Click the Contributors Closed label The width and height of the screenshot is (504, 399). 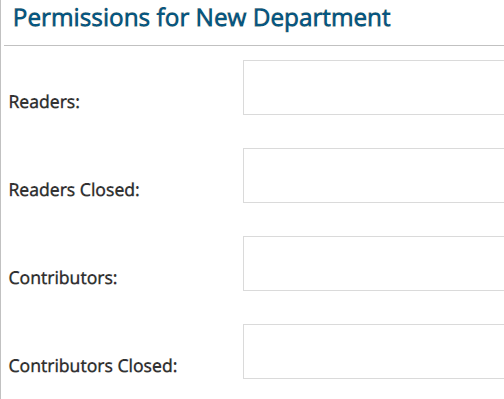(x=93, y=366)
